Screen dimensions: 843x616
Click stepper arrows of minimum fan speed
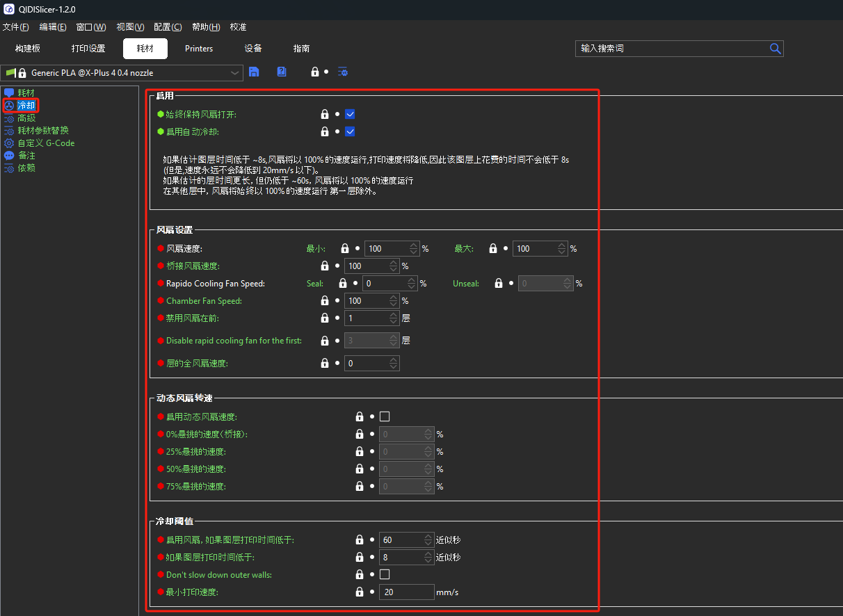point(414,248)
